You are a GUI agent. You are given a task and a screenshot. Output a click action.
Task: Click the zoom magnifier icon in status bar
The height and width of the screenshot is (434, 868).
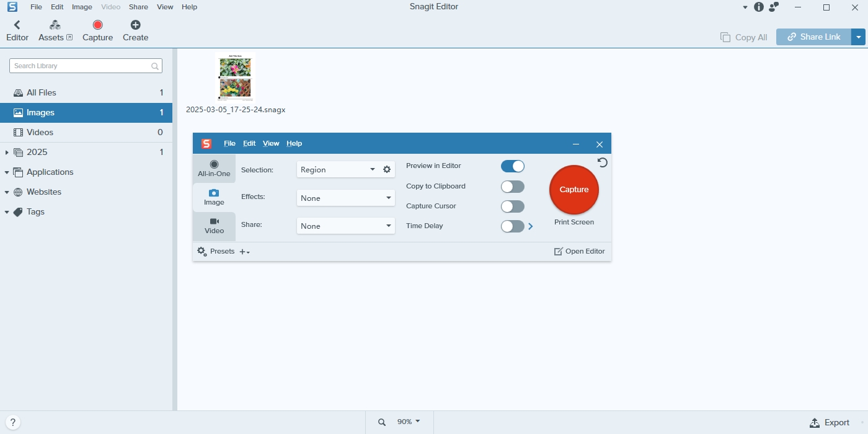[x=382, y=422]
